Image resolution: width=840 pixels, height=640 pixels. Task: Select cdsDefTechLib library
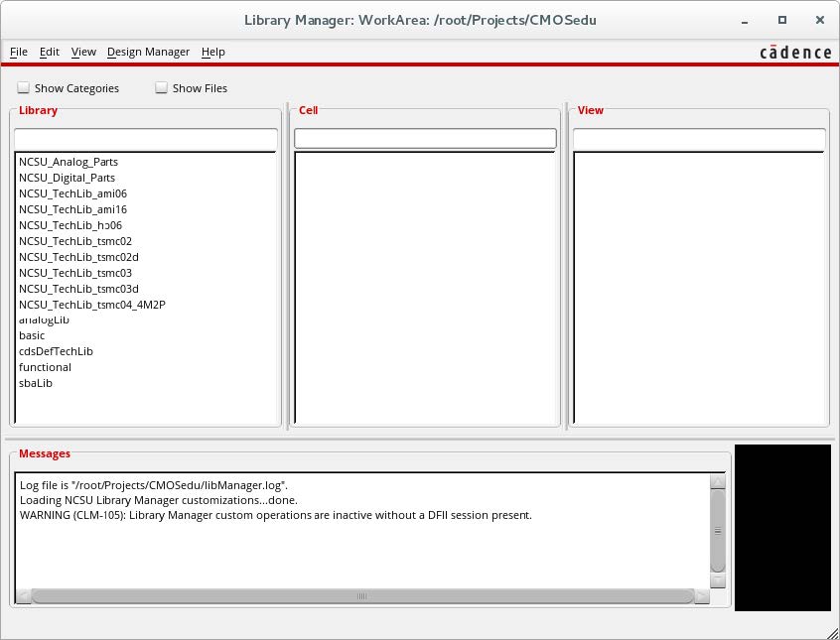pos(56,351)
